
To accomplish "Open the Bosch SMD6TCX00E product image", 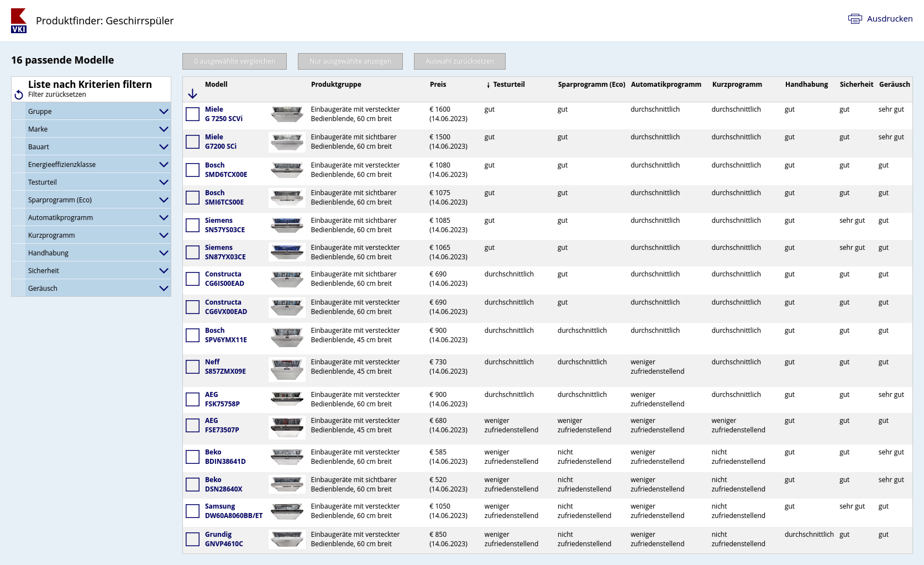I will coord(287,170).
